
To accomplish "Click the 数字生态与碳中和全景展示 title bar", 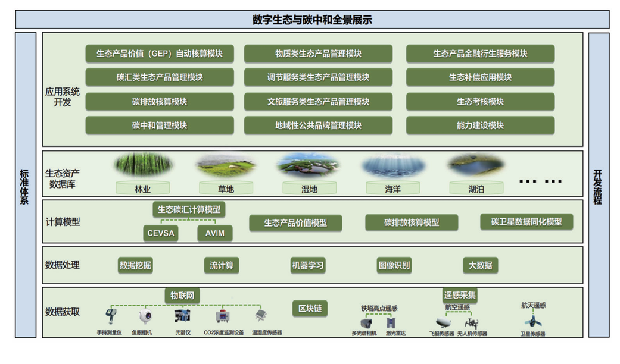I will pos(312,20).
